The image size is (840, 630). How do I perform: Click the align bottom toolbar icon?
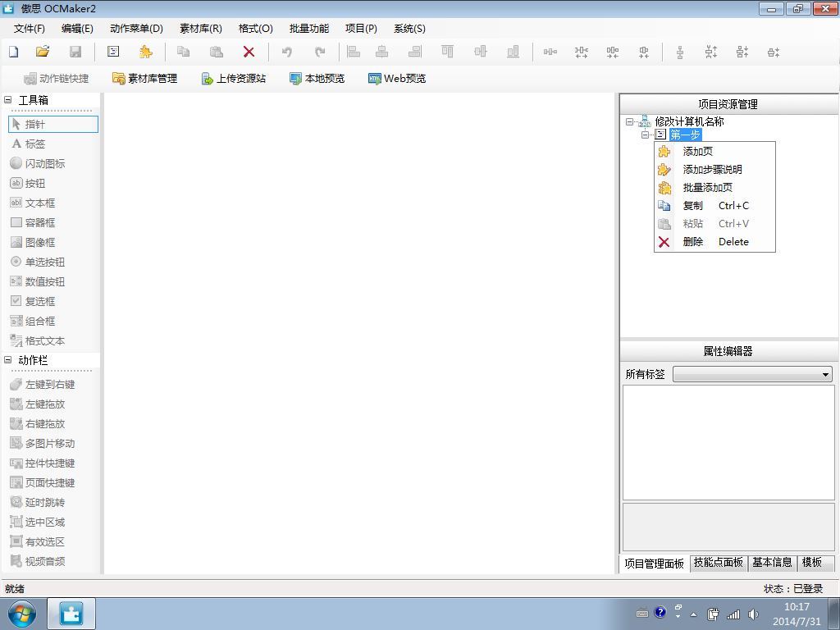(x=514, y=52)
